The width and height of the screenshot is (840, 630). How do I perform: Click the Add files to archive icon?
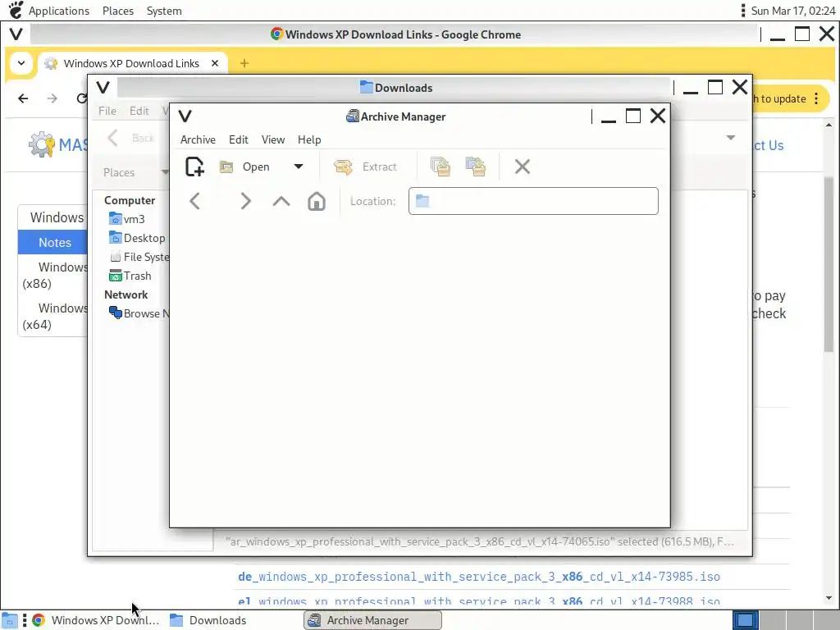(441, 167)
